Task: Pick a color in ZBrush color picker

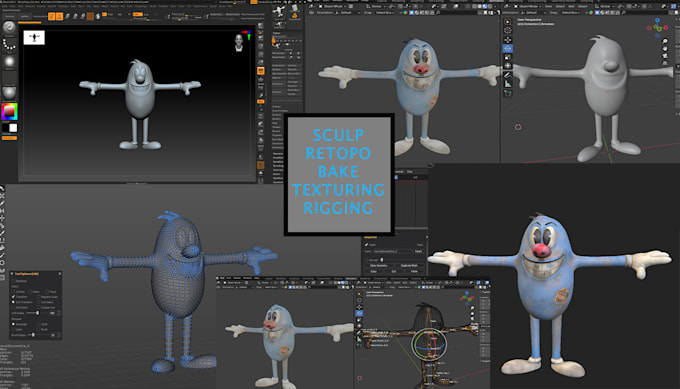Action: pos(9,111)
